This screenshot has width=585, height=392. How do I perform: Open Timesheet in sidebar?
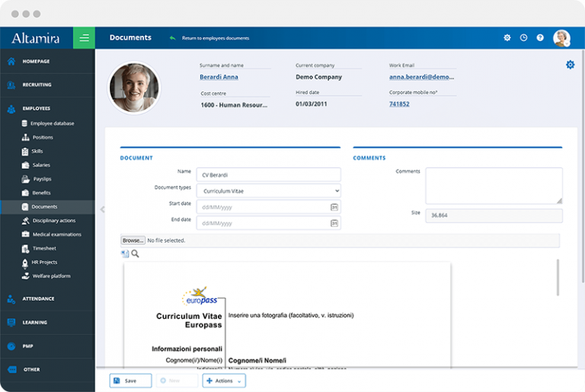[44, 248]
